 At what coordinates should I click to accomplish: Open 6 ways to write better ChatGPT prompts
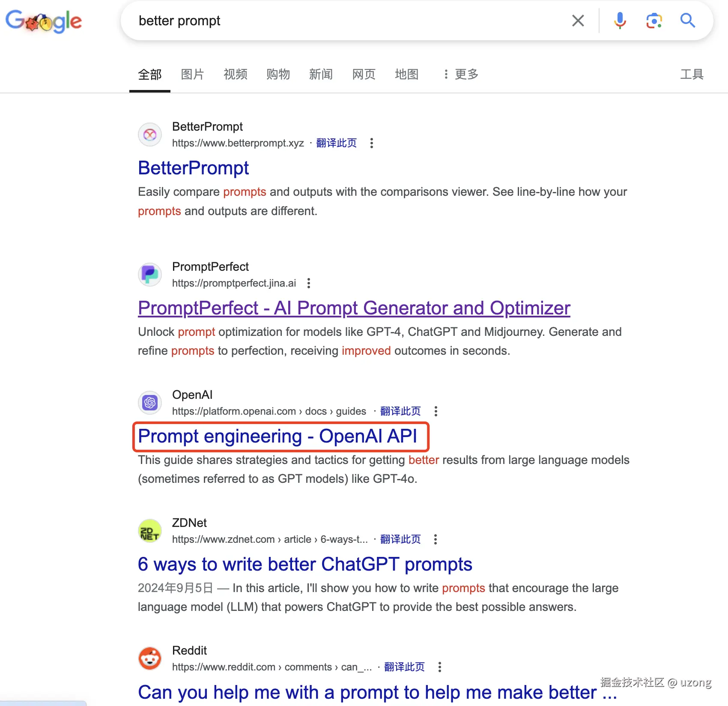[x=305, y=564]
